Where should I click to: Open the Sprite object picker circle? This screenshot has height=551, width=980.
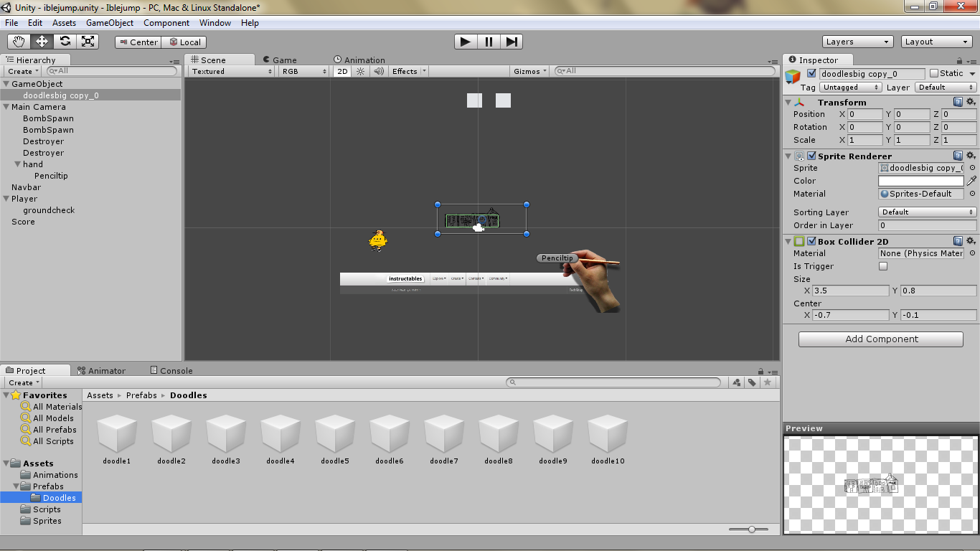click(x=972, y=168)
